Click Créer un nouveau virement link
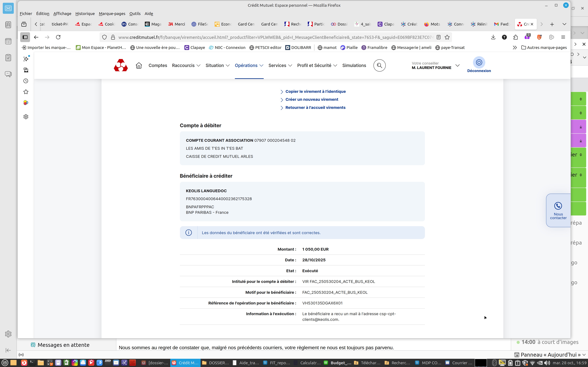 (x=312, y=100)
